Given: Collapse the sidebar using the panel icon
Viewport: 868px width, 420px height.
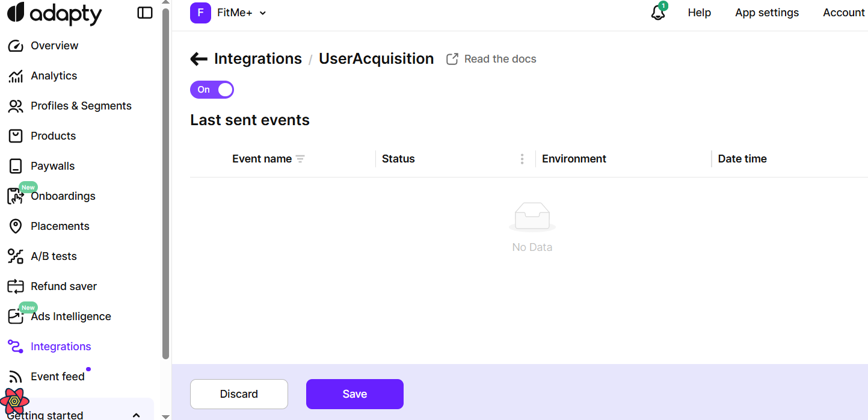Looking at the screenshot, I should tap(145, 13).
